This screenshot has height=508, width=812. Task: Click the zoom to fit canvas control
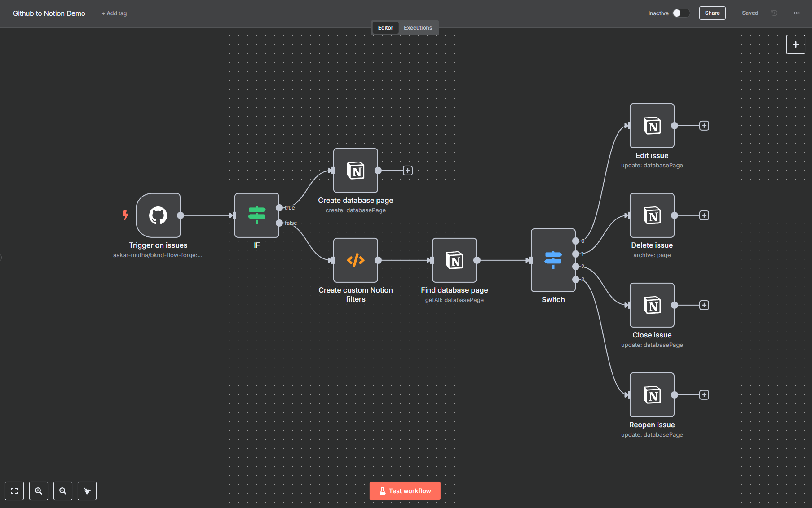coord(14,490)
